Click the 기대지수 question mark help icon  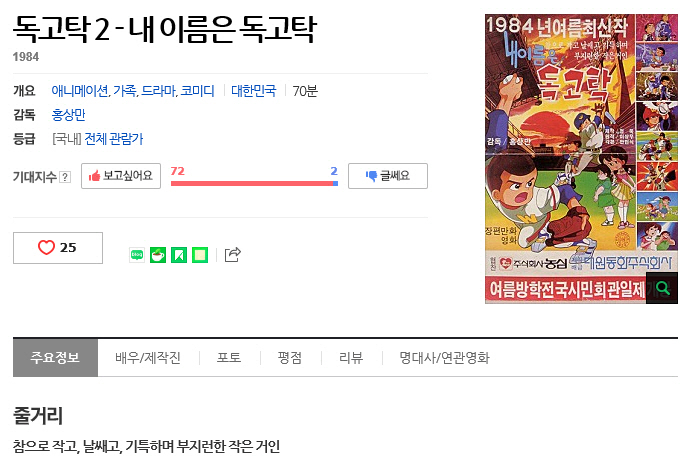tap(65, 177)
